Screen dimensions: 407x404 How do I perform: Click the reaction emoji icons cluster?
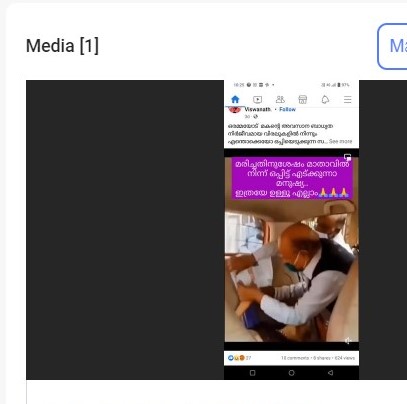point(236,358)
